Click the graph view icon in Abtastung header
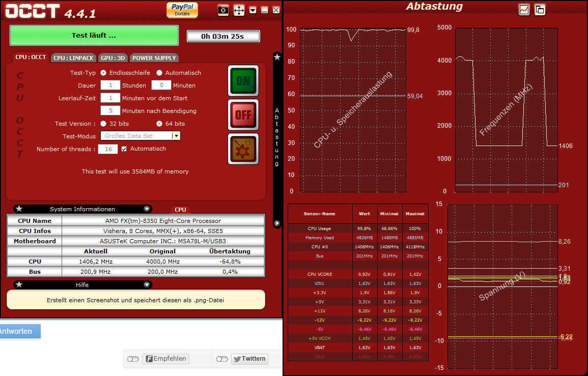This screenshot has height=376, width=588. (524, 10)
